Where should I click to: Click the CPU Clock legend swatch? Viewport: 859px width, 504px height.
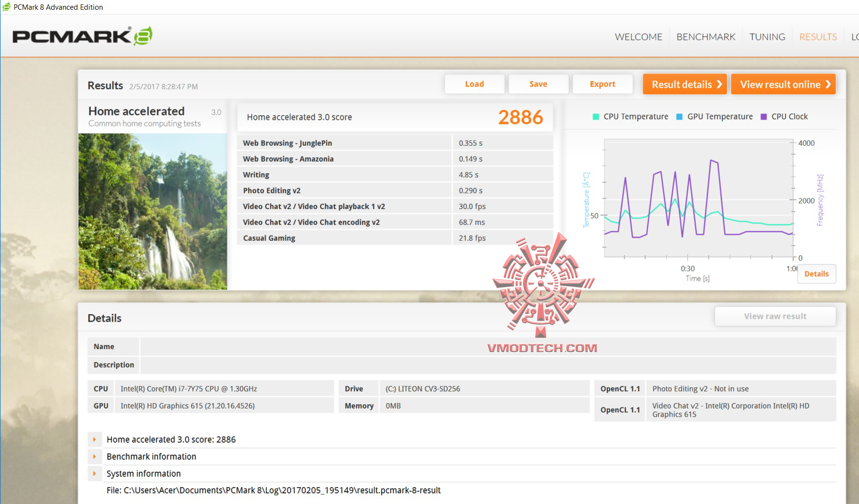(x=764, y=117)
